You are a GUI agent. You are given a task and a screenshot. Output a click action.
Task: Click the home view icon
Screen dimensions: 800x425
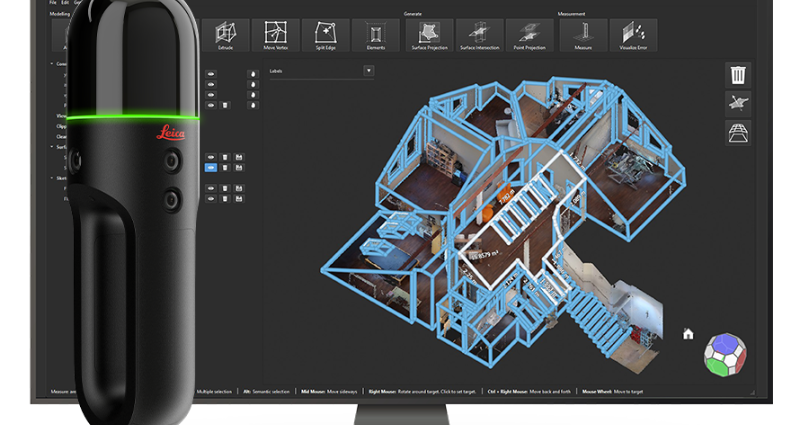688,334
